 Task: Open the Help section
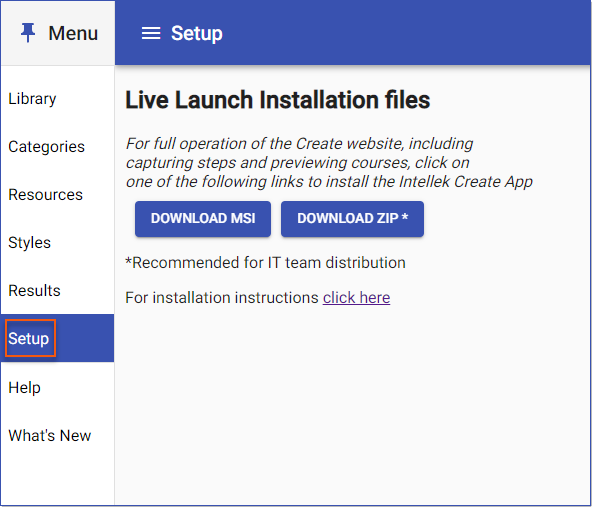(58, 388)
